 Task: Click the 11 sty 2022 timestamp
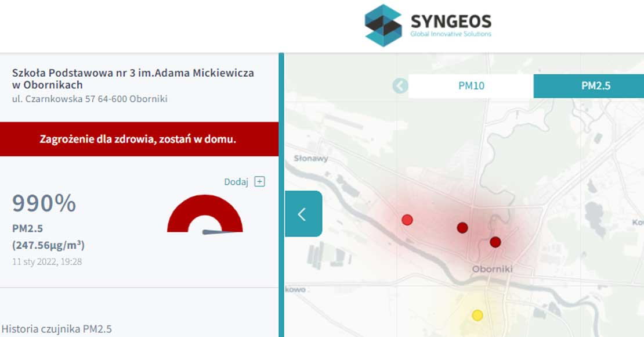point(46,261)
